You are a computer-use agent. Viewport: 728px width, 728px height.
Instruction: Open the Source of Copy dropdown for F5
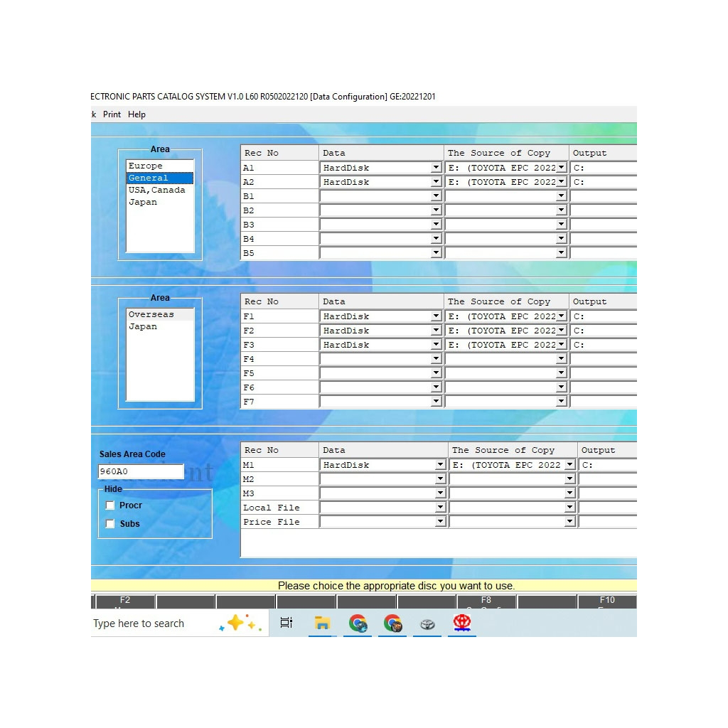562,373
